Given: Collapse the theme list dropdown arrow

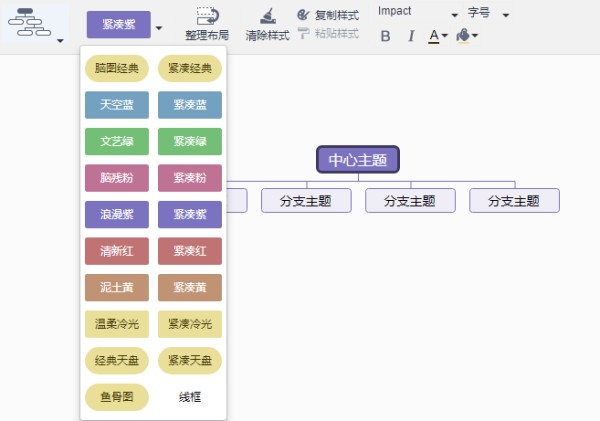Looking at the screenshot, I should [159, 28].
